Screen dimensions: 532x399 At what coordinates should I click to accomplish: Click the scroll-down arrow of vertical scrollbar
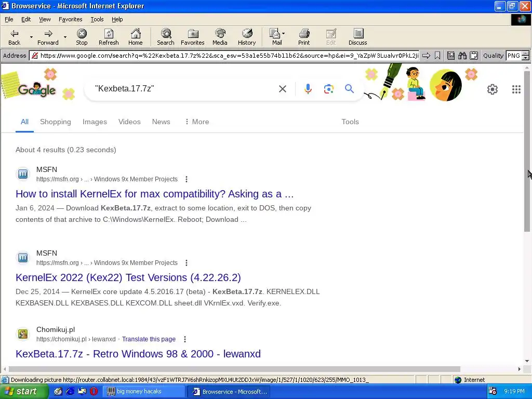527,361
